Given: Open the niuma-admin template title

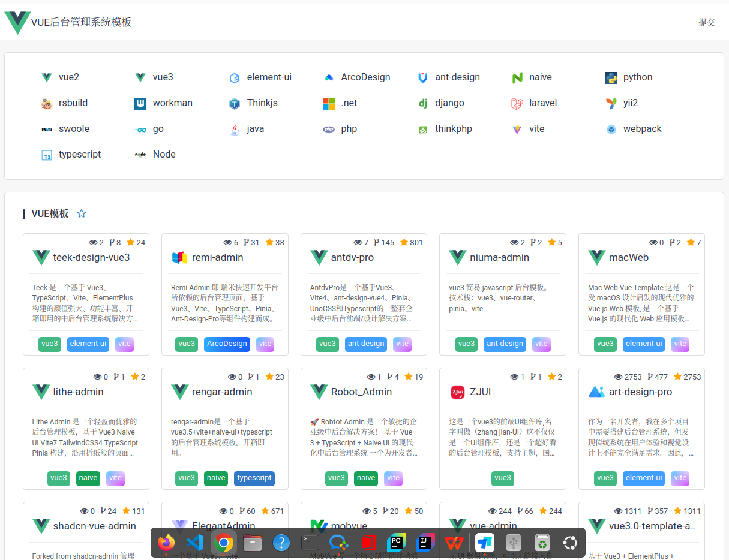Looking at the screenshot, I should (499, 257).
